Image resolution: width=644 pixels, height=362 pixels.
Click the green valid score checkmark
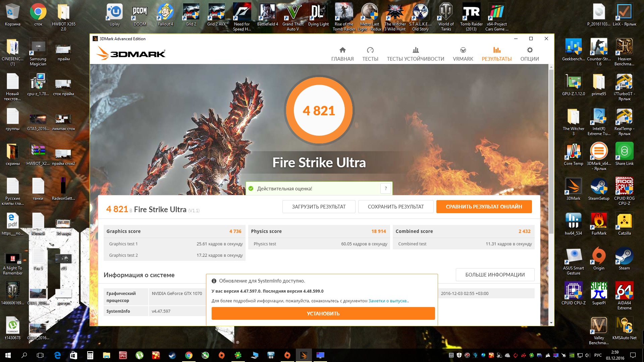(251, 188)
